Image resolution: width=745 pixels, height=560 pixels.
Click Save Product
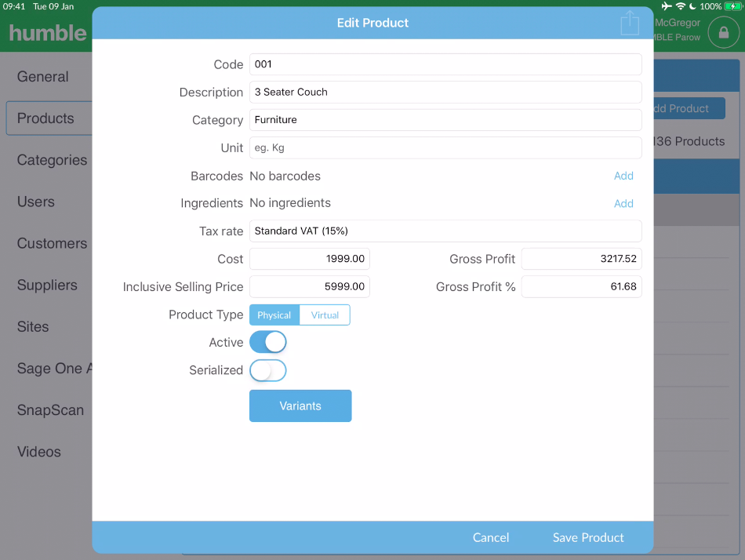(588, 538)
